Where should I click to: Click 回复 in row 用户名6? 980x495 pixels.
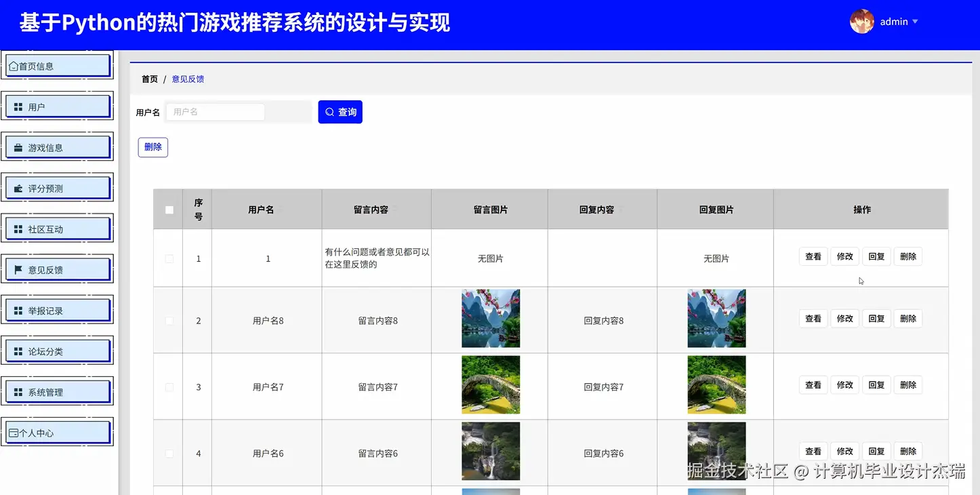pos(876,452)
